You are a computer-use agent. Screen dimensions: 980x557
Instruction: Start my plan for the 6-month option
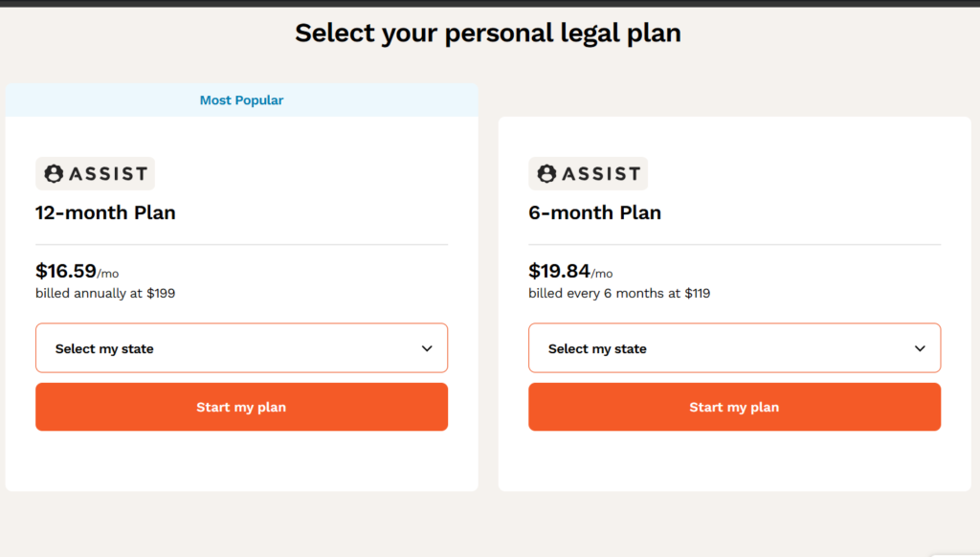(x=734, y=407)
